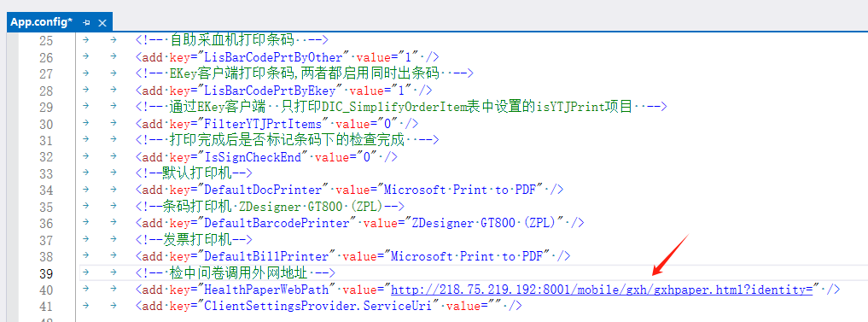Select the App.config* document tab
The height and width of the screenshot is (322, 868).
click(42, 22)
